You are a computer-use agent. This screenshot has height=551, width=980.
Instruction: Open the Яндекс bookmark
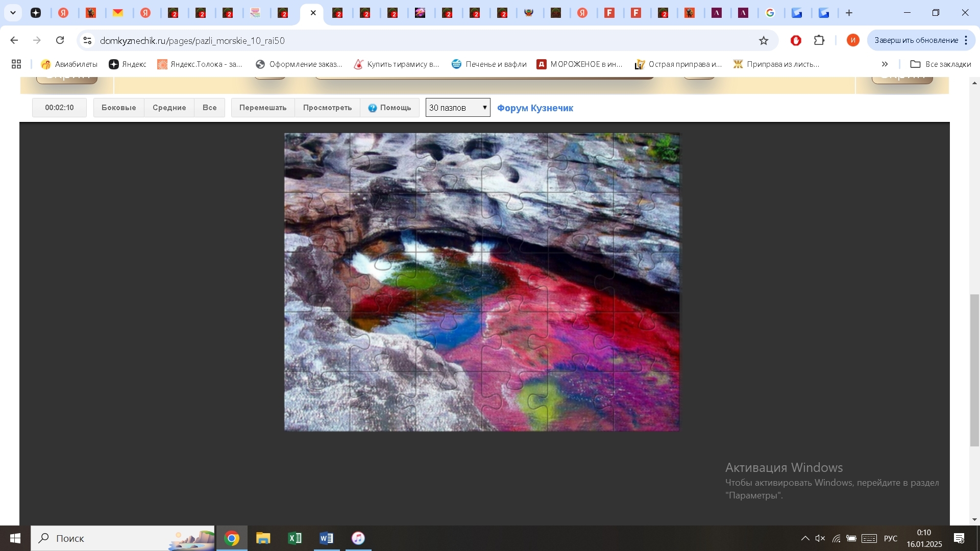click(x=128, y=64)
